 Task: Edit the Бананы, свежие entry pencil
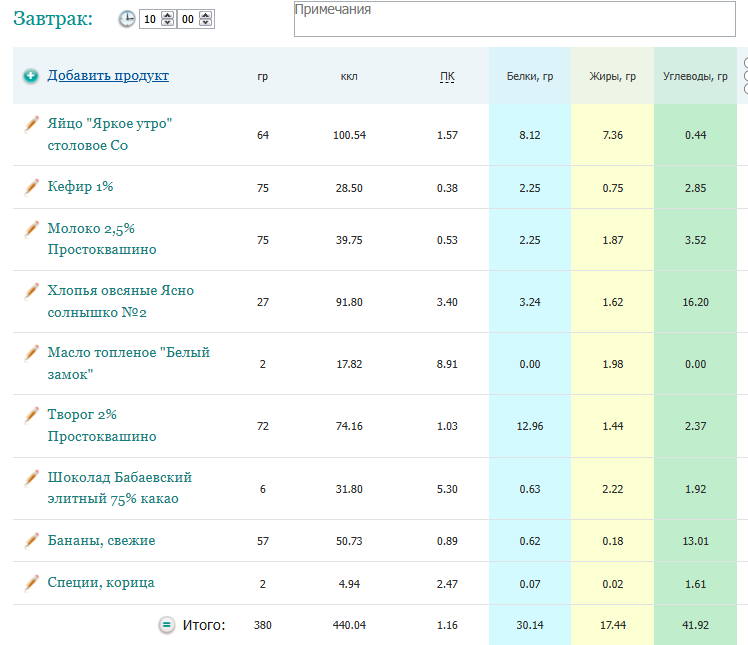pos(31,541)
